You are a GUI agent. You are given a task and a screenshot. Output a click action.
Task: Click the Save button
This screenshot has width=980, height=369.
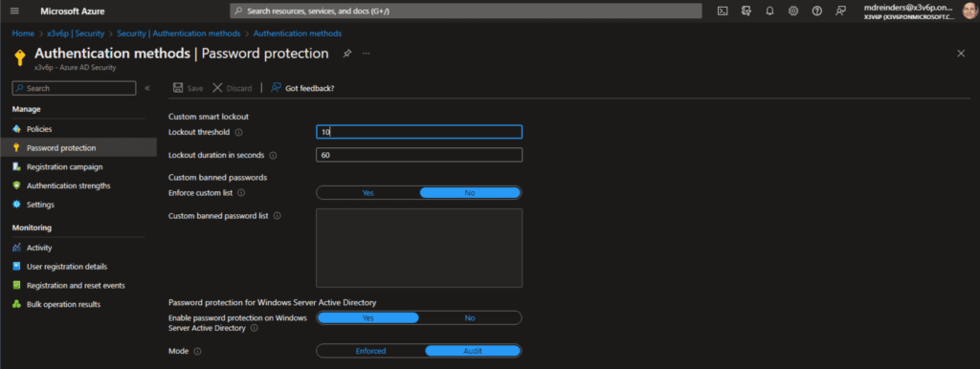click(189, 88)
